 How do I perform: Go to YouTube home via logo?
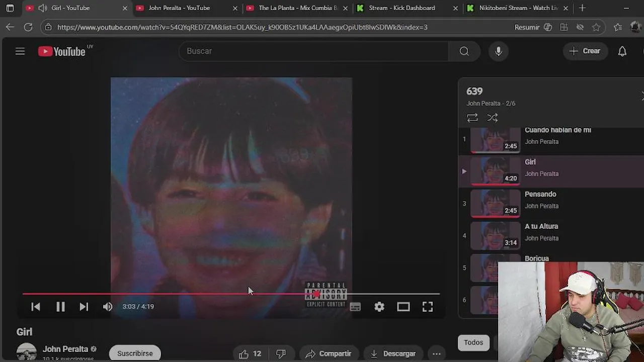pos(62,51)
